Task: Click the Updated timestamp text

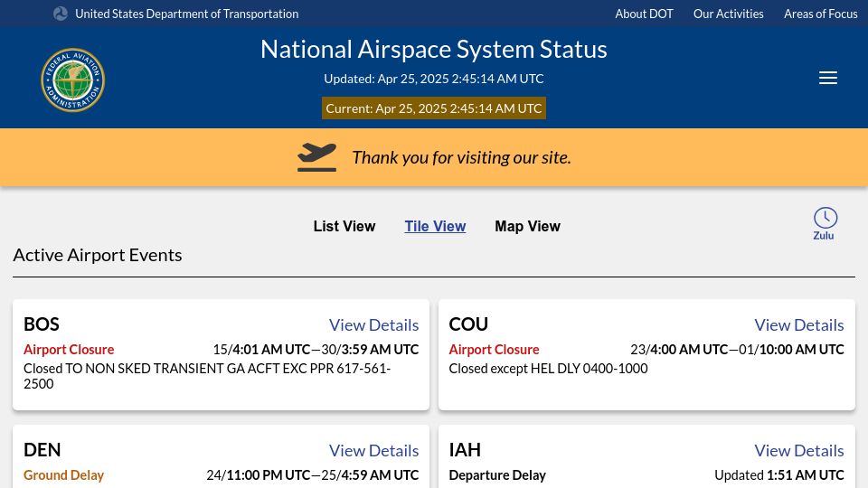Action: click(434, 79)
